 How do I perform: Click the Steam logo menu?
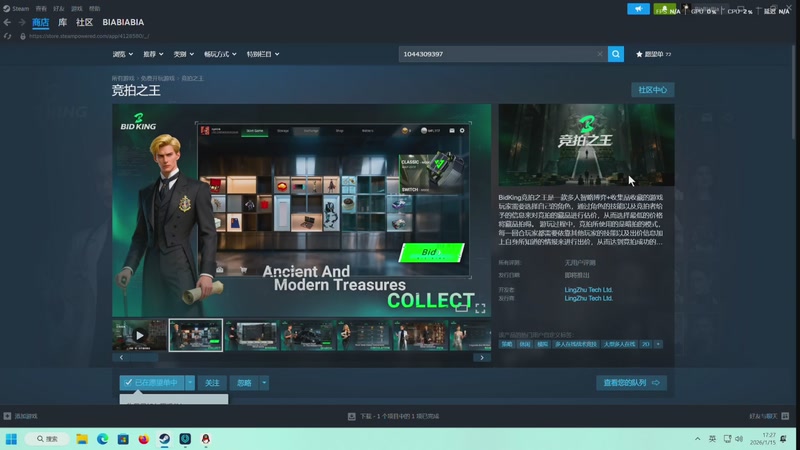pyautogui.click(x=16, y=8)
